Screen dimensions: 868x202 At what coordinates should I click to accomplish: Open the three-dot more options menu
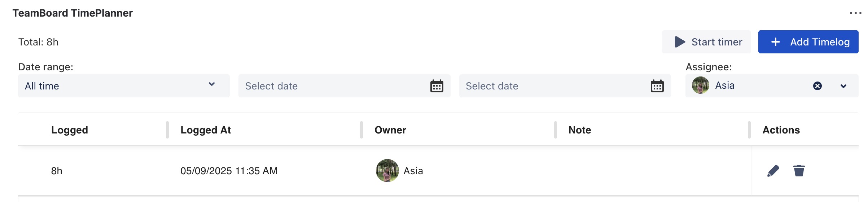coord(855,13)
